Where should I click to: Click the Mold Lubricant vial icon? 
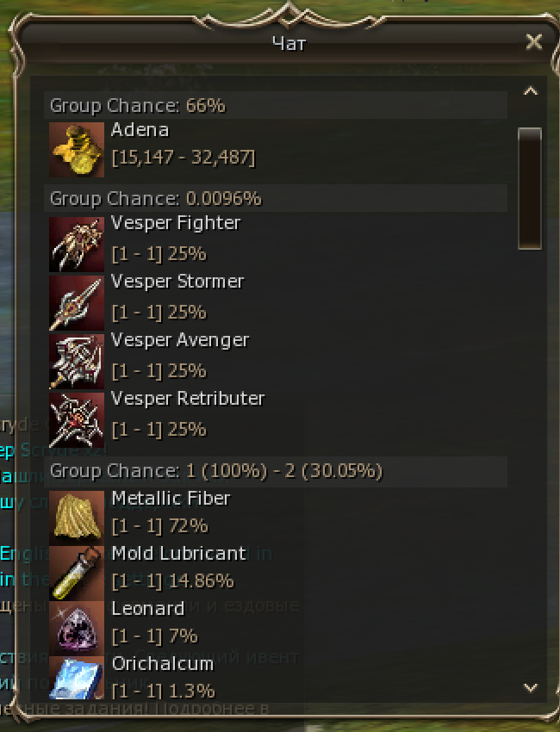pyautogui.click(x=77, y=574)
